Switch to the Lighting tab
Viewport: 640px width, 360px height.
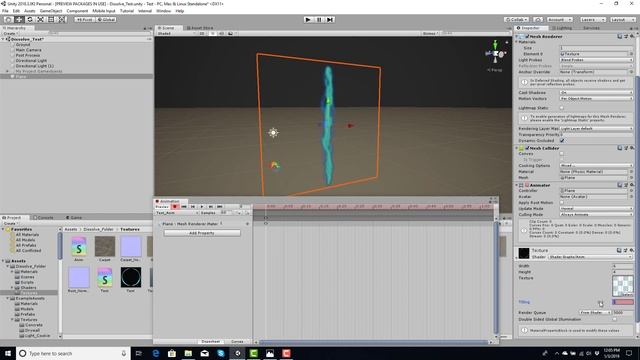562,28
